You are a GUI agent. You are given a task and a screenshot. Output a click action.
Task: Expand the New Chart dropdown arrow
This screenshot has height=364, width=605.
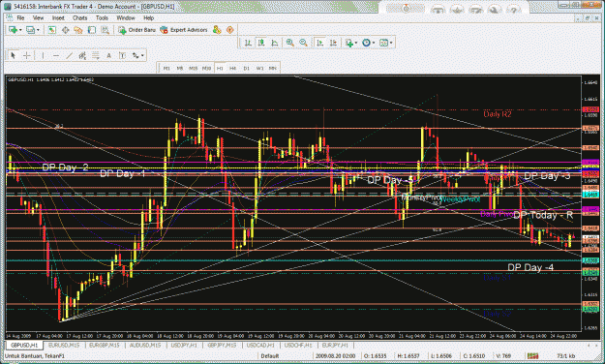(x=20, y=30)
